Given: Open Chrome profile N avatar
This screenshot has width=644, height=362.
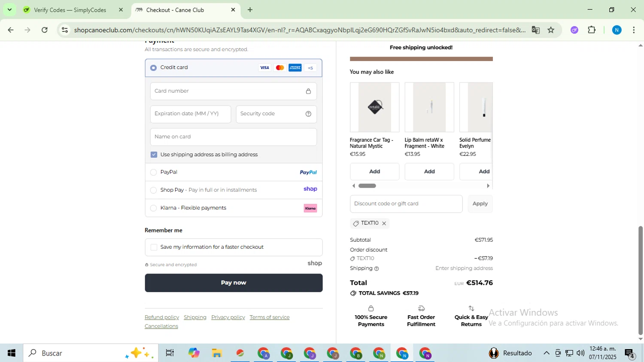Looking at the screenshot, I should (x=617, y=30).
